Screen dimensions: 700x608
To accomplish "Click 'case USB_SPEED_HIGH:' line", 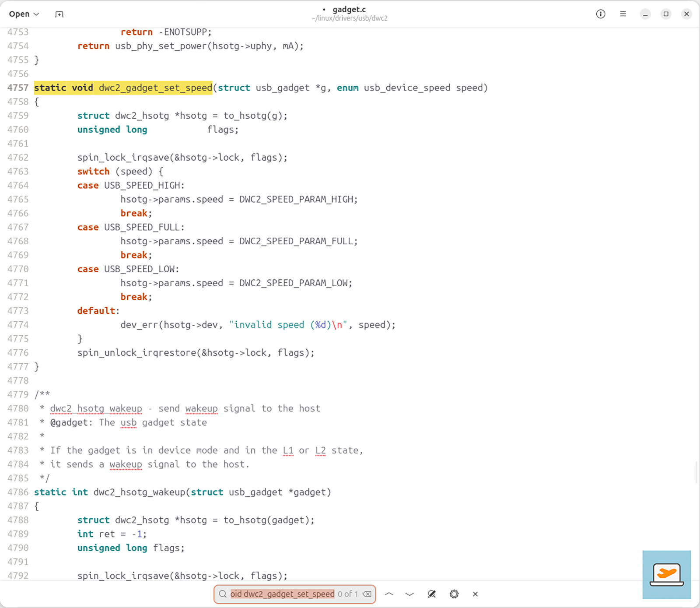I will pyautogui.click(x=131, y=185).
